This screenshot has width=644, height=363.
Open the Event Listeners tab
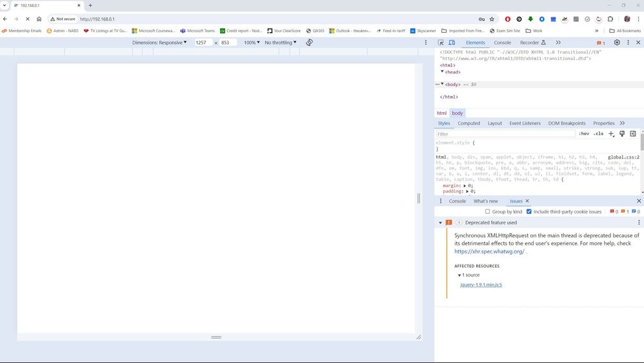point(525,123)
